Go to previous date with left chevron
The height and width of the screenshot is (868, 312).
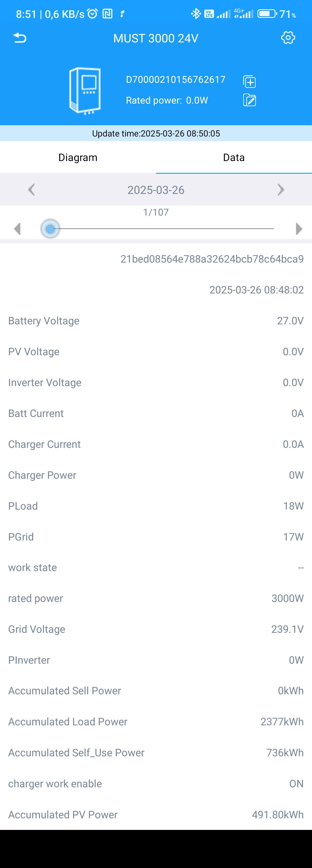[31, 190]
